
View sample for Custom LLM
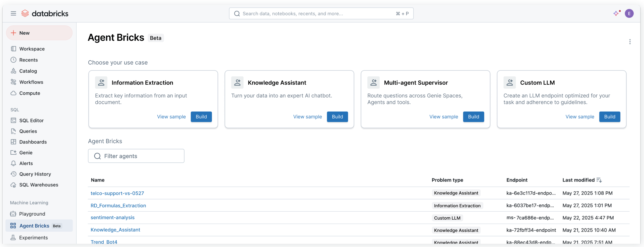tap(580, 117)
